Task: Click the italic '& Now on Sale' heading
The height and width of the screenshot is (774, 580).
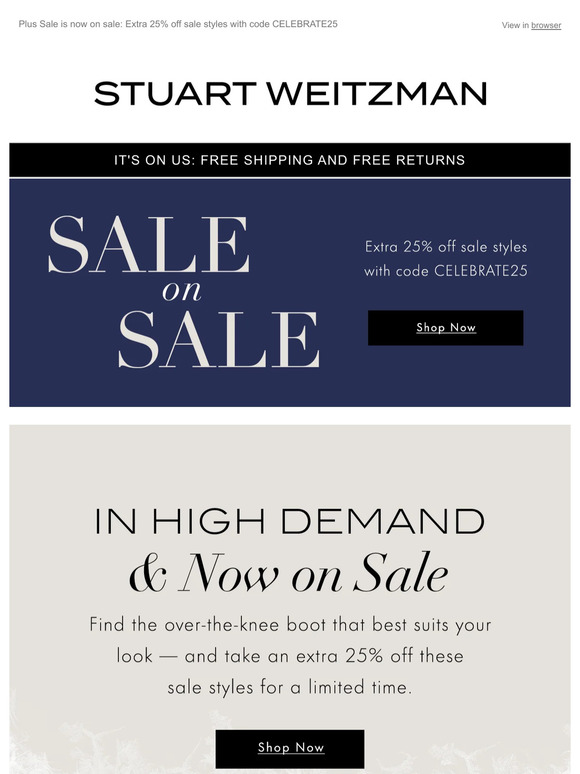Action: pyautogui.click(x=289, y=574)
